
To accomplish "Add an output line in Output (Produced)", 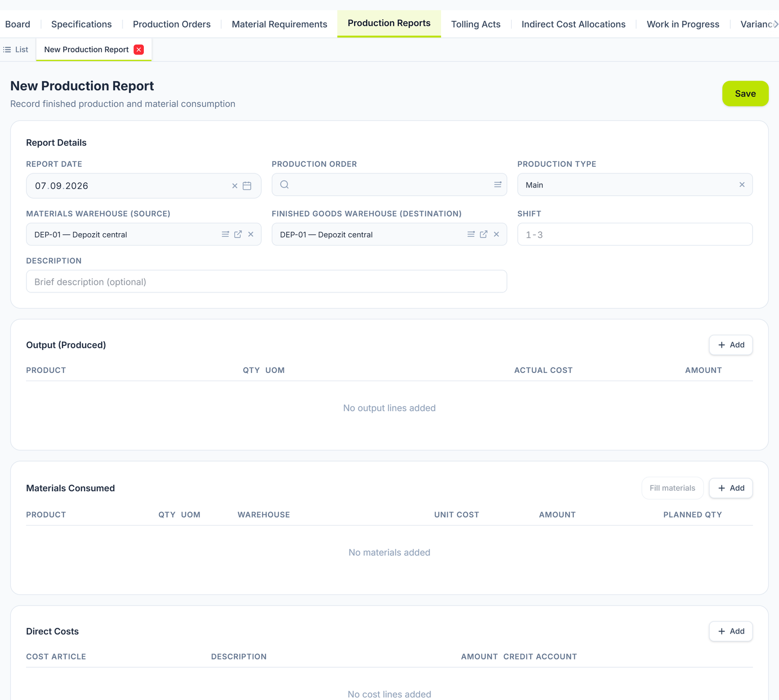I will pyautogui.click(x=731, y=345).
